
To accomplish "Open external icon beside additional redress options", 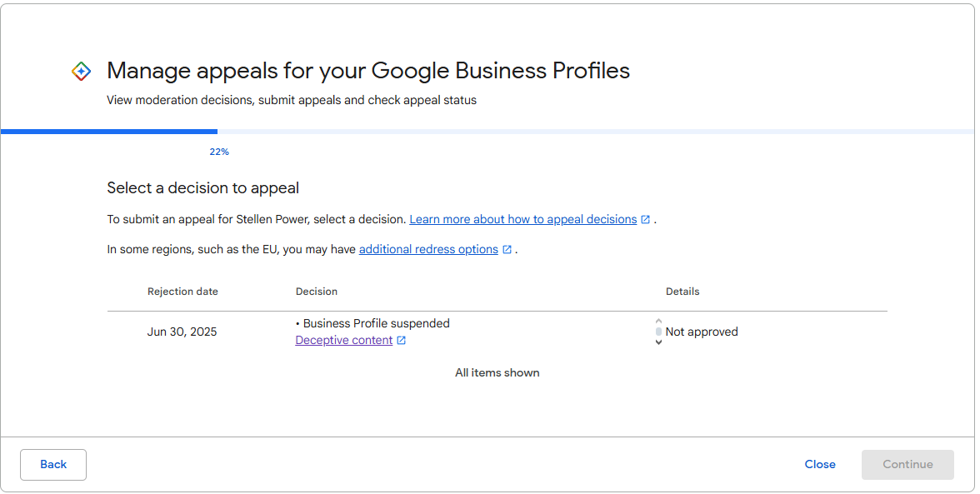I will point(507,249).
